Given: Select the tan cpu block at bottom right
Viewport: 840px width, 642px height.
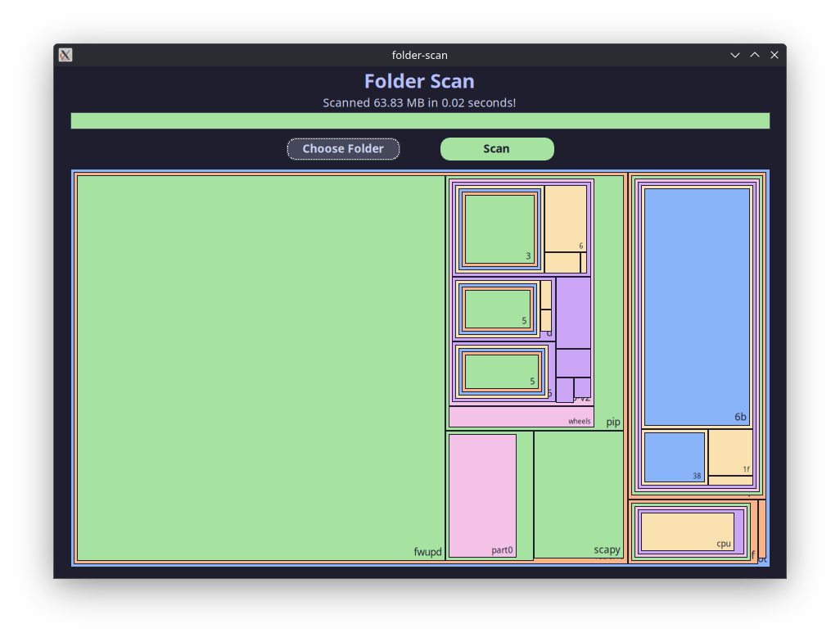Looking at the screenshot, I should click(688, 531).
